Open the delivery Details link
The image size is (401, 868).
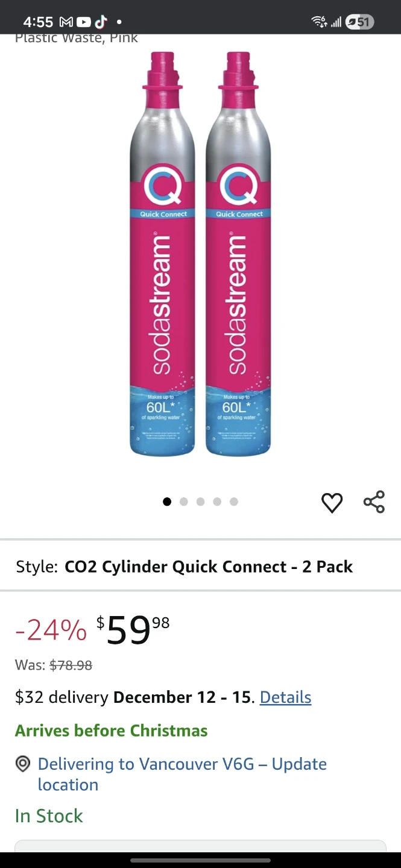point(285,697)
